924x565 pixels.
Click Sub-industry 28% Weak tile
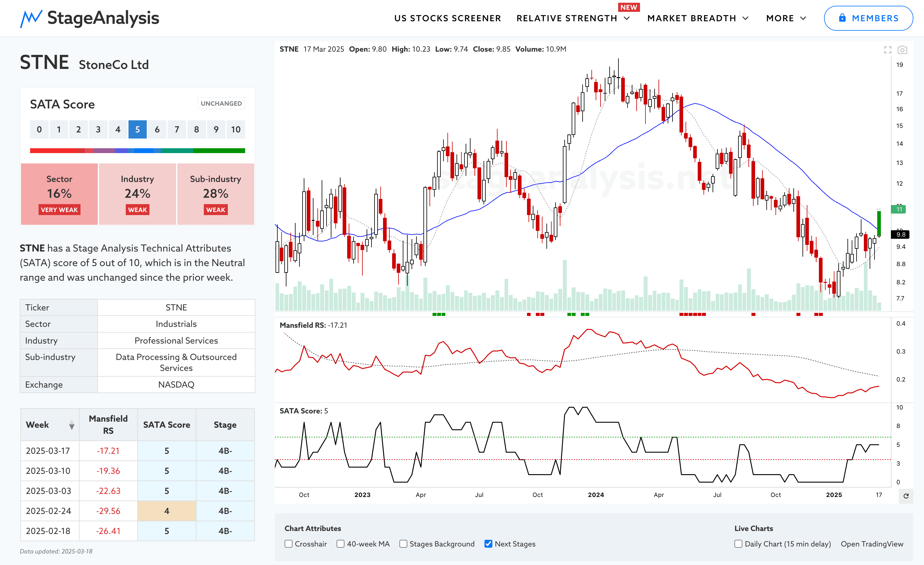tap(216, 194)
